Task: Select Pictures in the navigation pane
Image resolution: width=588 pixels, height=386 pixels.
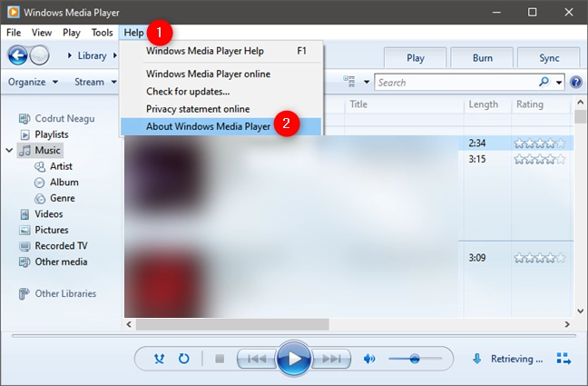Action: pos(44,230)
